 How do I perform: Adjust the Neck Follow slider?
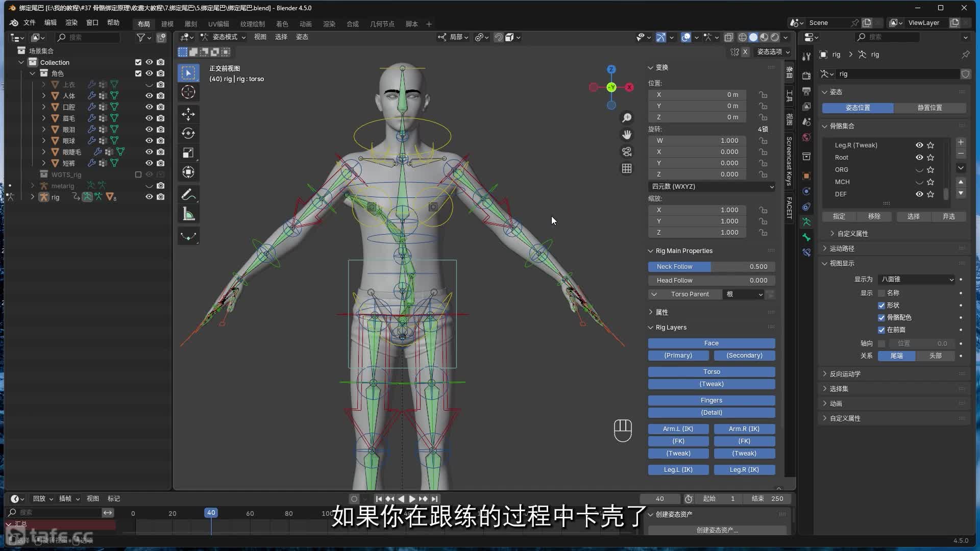pyautogui.click(x=712, y=267)
